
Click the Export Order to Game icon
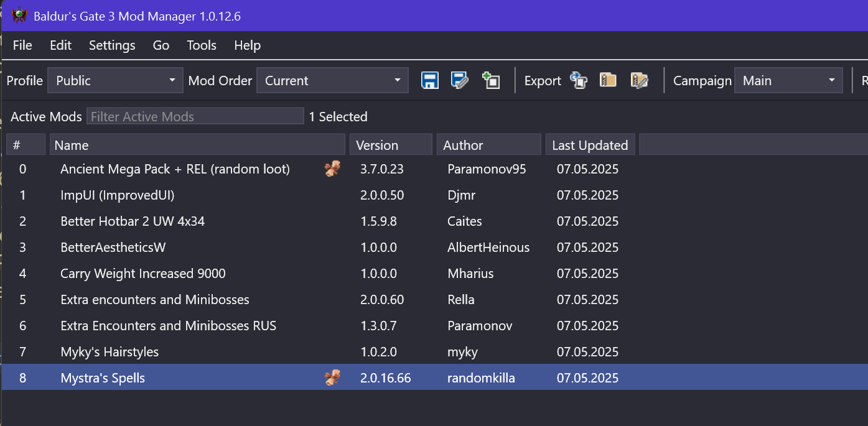(579, 80)
